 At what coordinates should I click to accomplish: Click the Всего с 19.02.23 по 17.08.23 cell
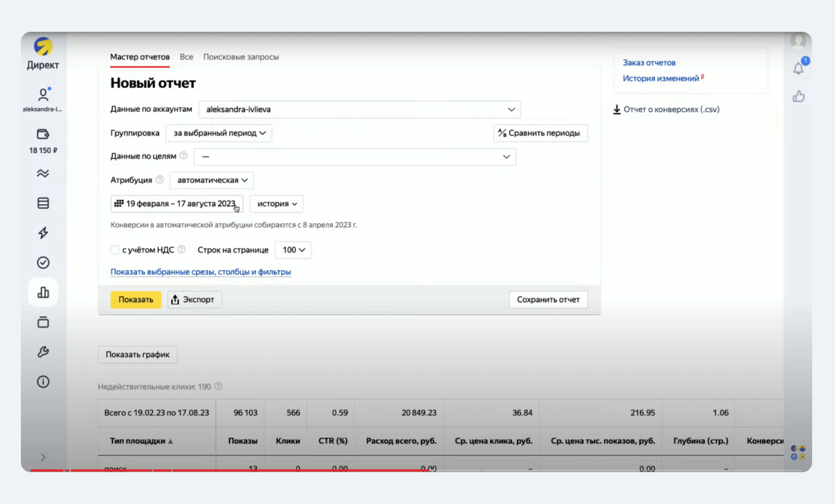[x=157, y=413]
